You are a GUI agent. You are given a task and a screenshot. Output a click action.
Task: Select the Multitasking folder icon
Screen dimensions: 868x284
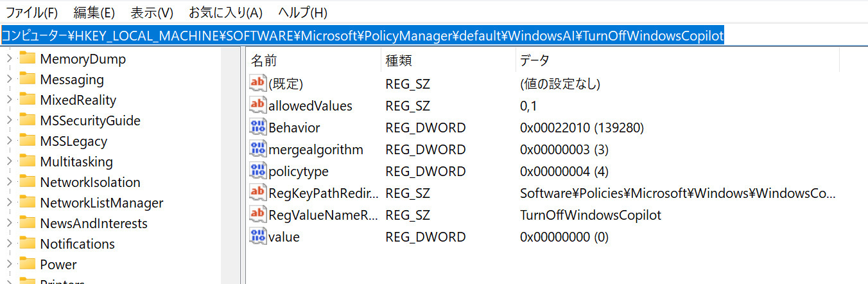coord(27,161)
